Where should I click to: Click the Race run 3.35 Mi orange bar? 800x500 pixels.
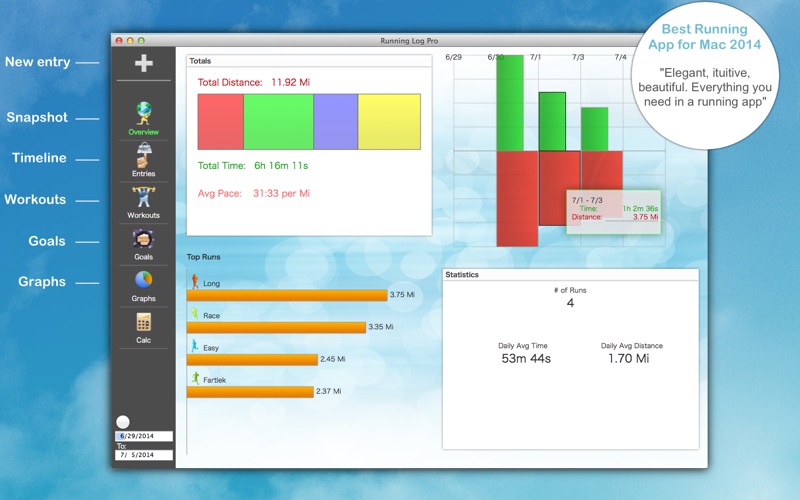[276, 328]
